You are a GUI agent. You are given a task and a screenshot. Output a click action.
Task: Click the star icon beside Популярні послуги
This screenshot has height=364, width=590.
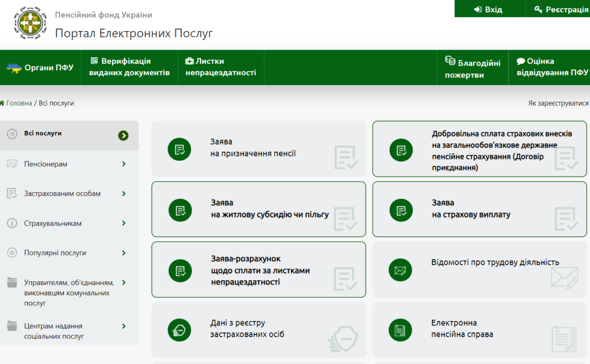point(12,253)
